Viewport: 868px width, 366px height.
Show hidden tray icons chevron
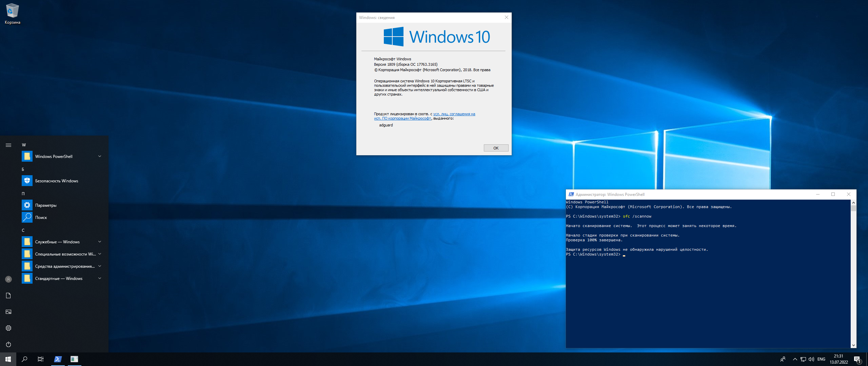[x=795, y=359]
